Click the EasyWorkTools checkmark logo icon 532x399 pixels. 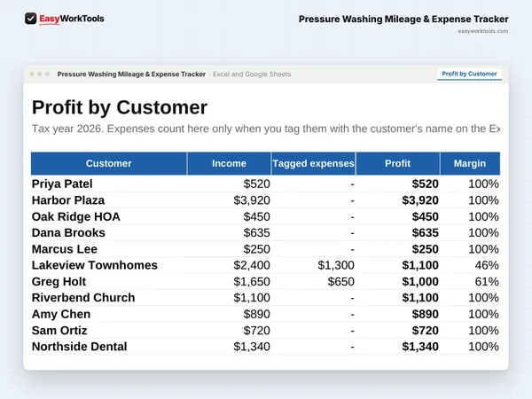pos(30,19)
